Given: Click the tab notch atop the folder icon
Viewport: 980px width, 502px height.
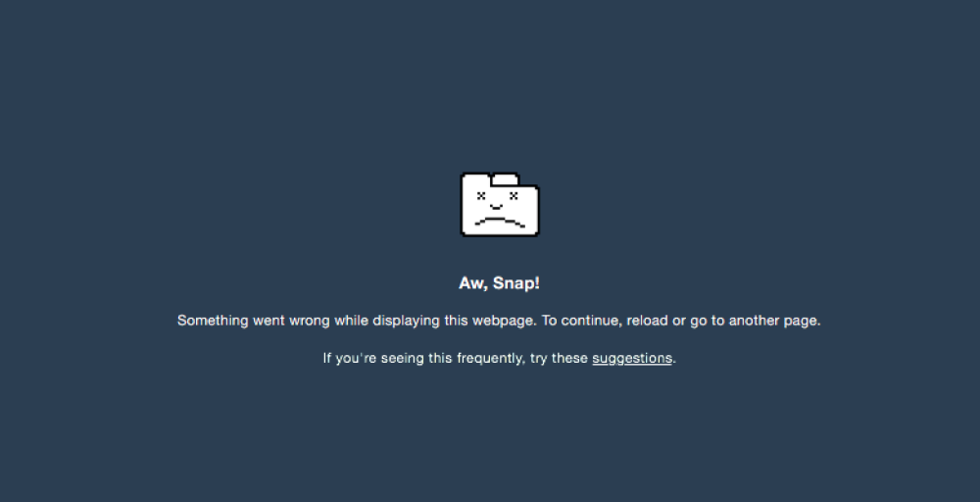Looking at the screenshot, I should pyautogui.click(x=505, y=179).
